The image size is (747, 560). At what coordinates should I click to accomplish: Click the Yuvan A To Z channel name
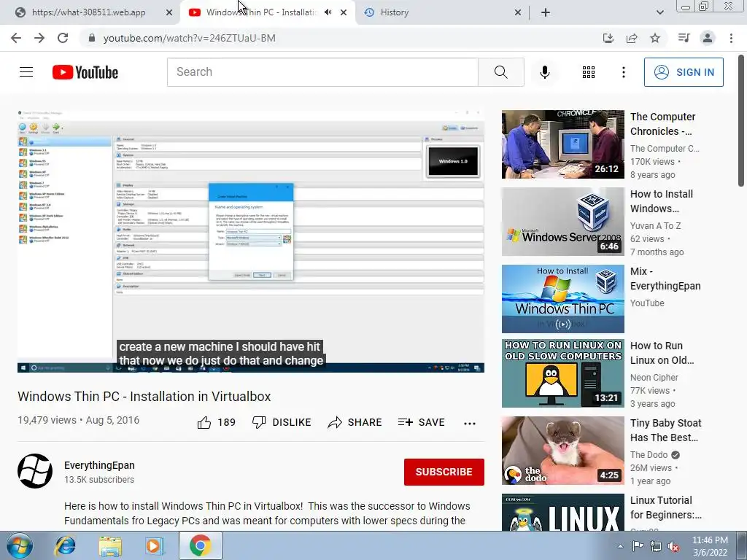pyautogui.click(x=656, y=226)
